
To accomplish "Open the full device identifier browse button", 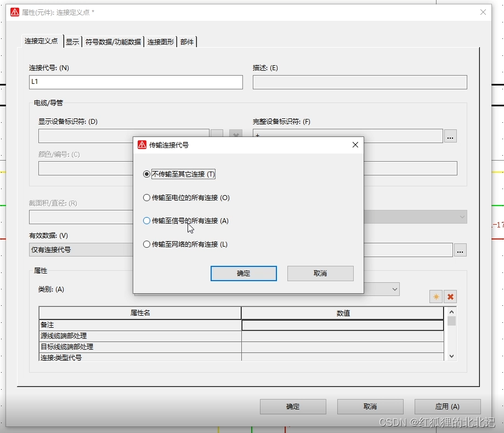I will (x=450, y=136).
